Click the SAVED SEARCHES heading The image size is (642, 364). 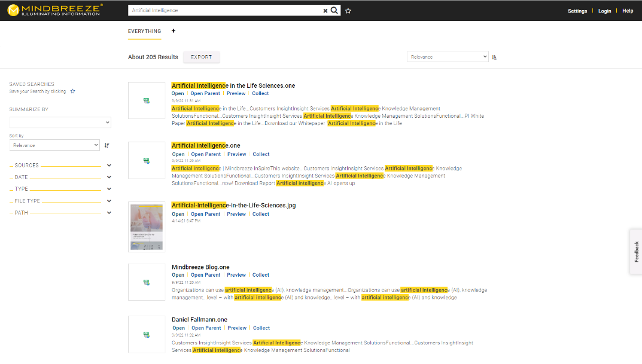(x=32, y=84)
